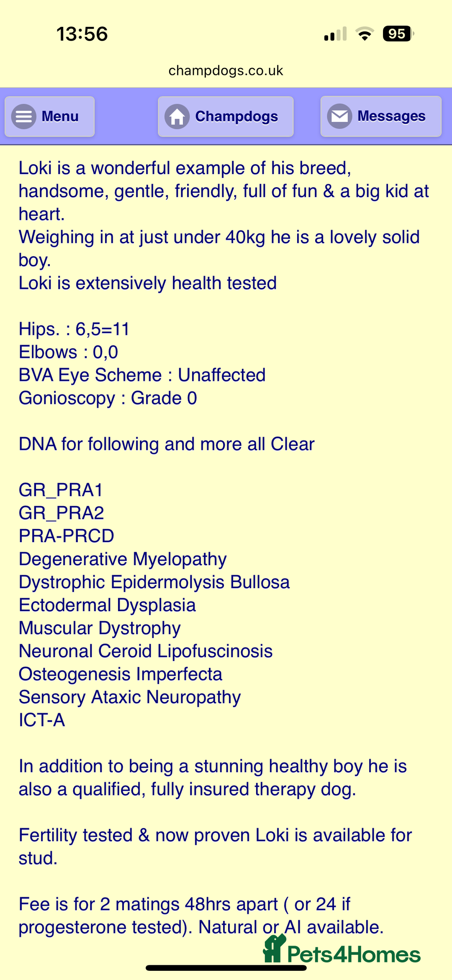This screenshot has height=980, width=452.
Task: Select the ICT-A text line
Action: pos(42,720)
